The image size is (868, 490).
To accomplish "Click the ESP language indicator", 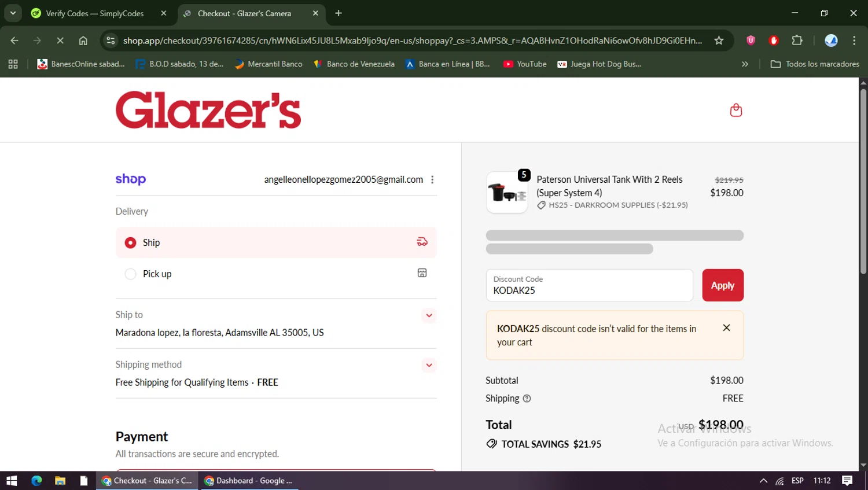I will tap(797, 481).
